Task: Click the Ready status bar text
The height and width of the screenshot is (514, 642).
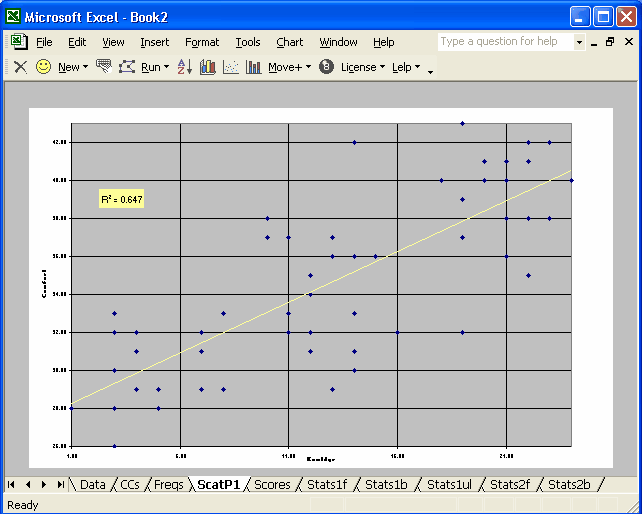Action: [23, 505]
